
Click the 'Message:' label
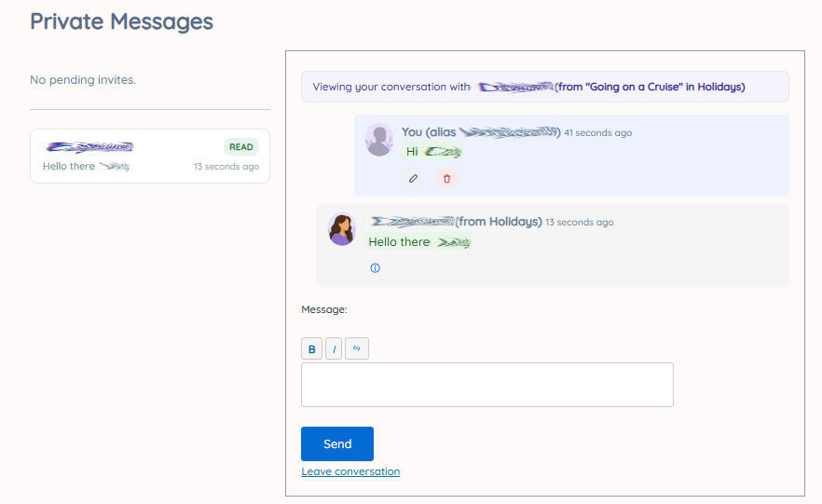pos(324,309)
